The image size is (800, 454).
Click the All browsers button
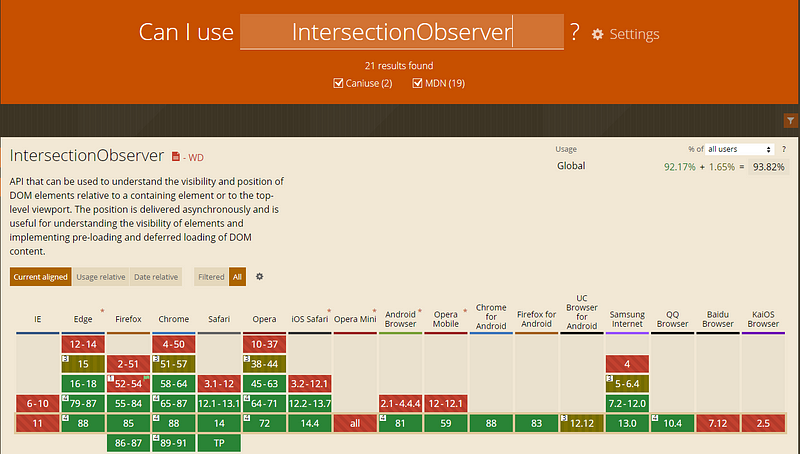tap(237, 277)
